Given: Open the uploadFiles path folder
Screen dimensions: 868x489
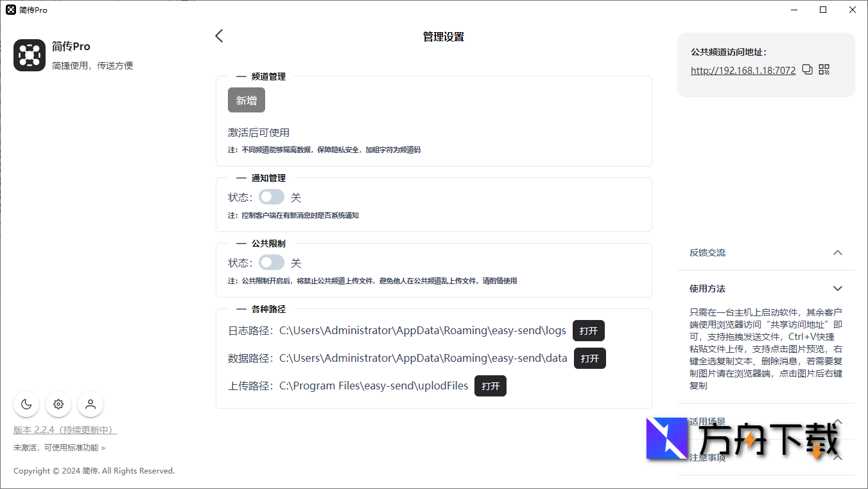Looking at the screenshot, I should pos(490,386).
